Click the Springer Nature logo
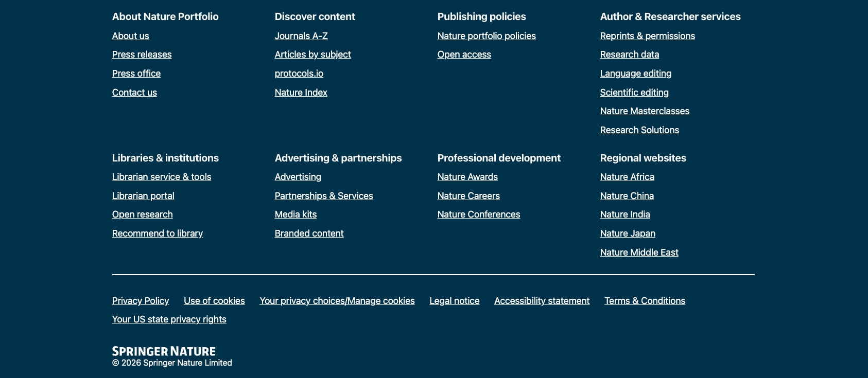 (164, 351)
